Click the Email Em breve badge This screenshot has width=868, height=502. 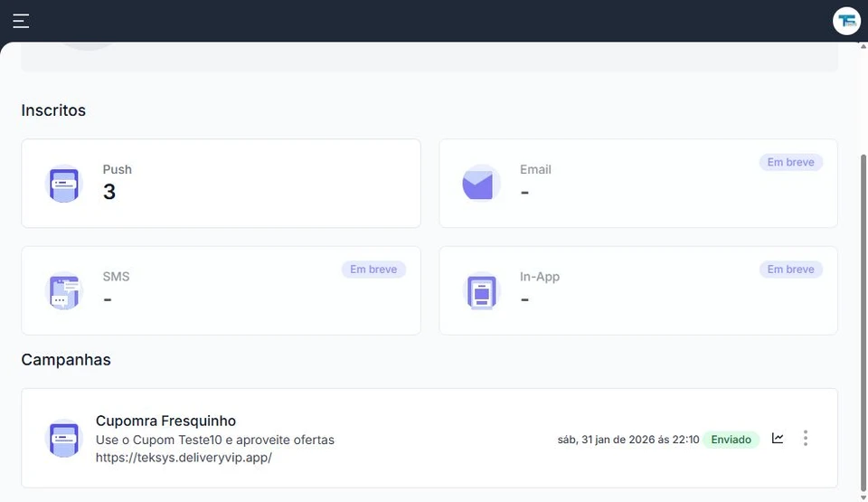point(790,162)
